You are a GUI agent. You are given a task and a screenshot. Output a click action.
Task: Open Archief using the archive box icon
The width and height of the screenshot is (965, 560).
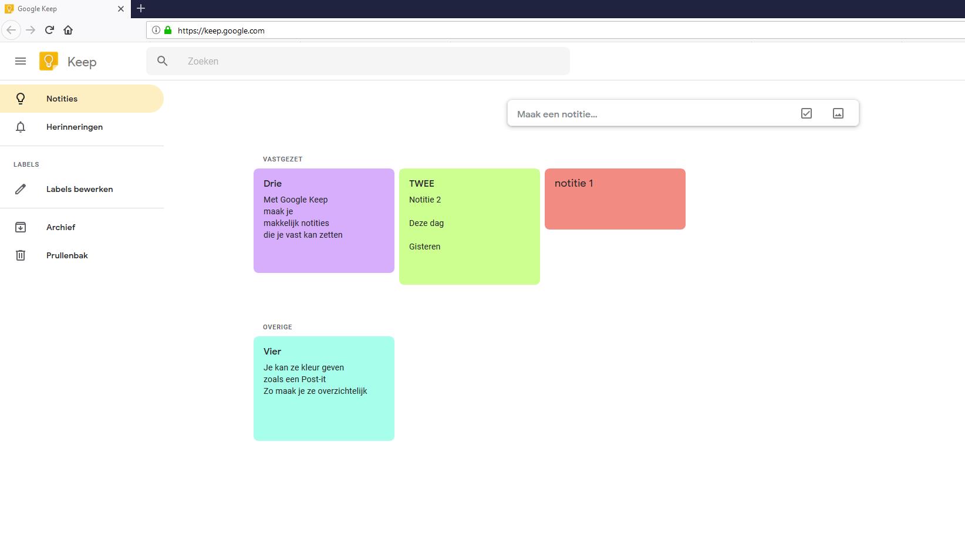[21, 227]
